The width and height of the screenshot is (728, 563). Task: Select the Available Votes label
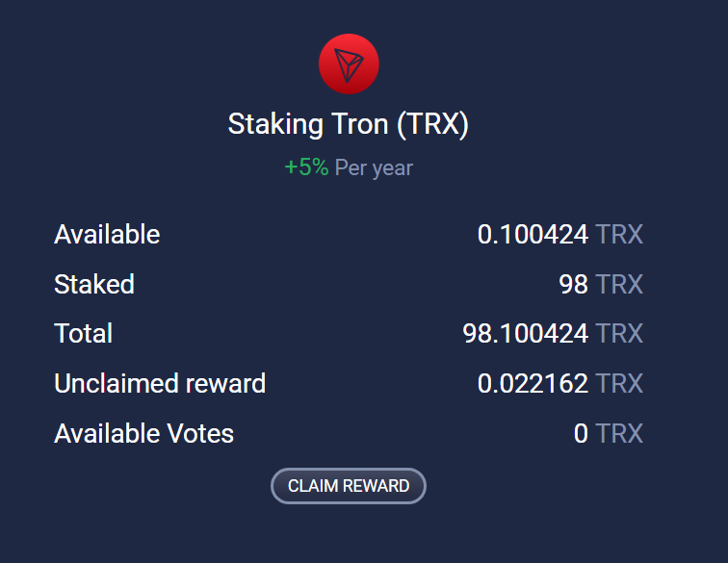(x=143, y=433)
